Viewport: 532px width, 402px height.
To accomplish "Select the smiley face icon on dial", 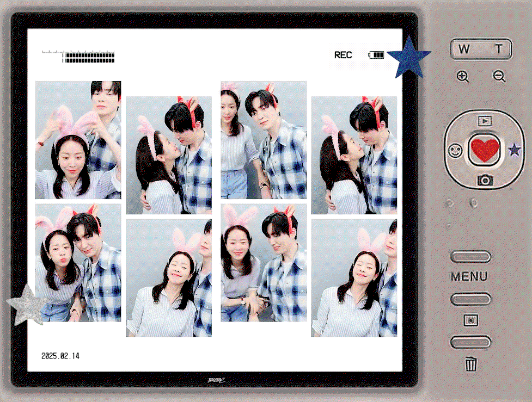I will pos(455,151).
